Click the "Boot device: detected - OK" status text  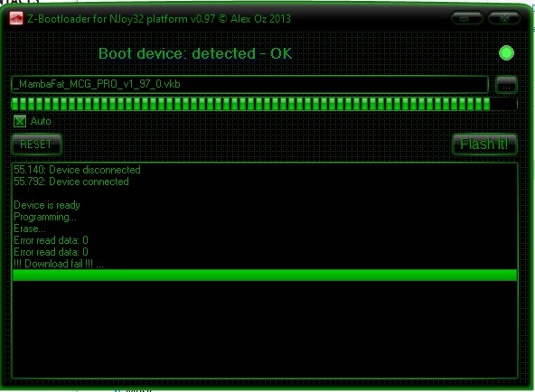tap(195, 53)
